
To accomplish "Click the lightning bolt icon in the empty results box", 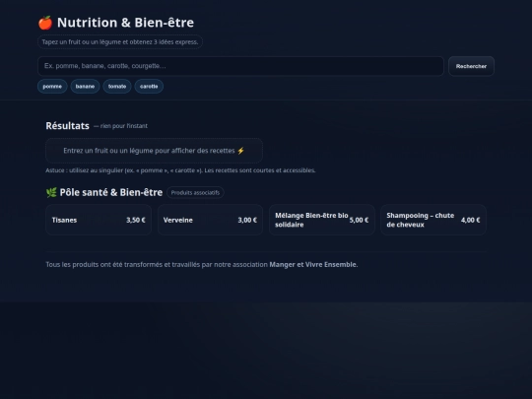I will (241, 151).
